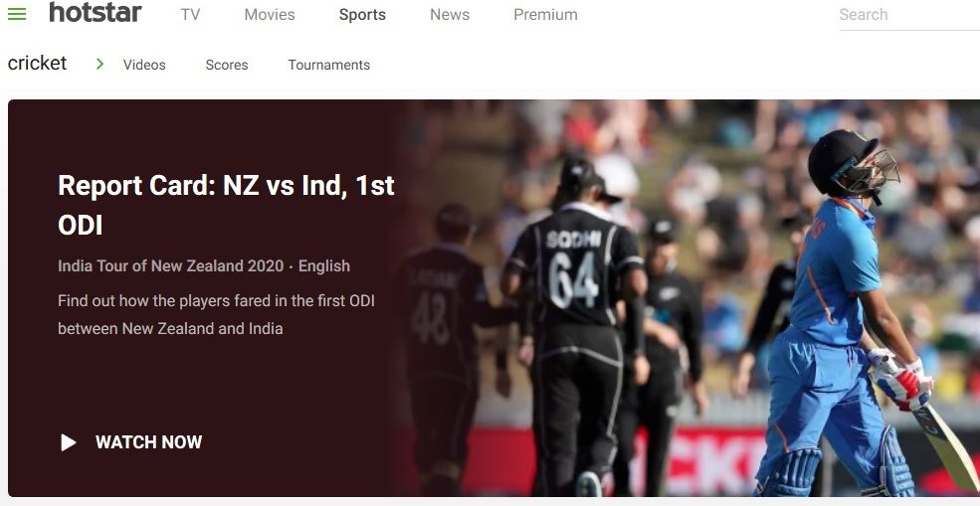Focus the Search input field
This screenshot has height=506, width=980.
pos(905,15)
